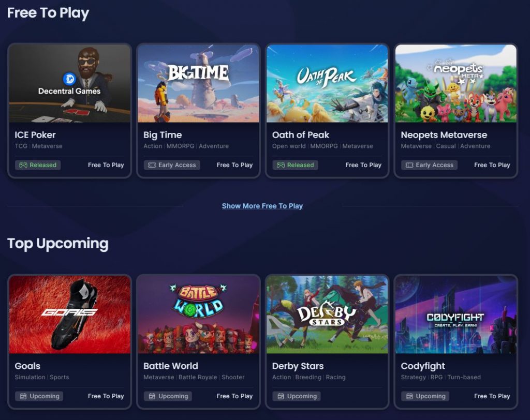The height and width of the screenshot is (420, 530).
Task: Click the ICE Poker game title
Action: [x=35, y=135]
